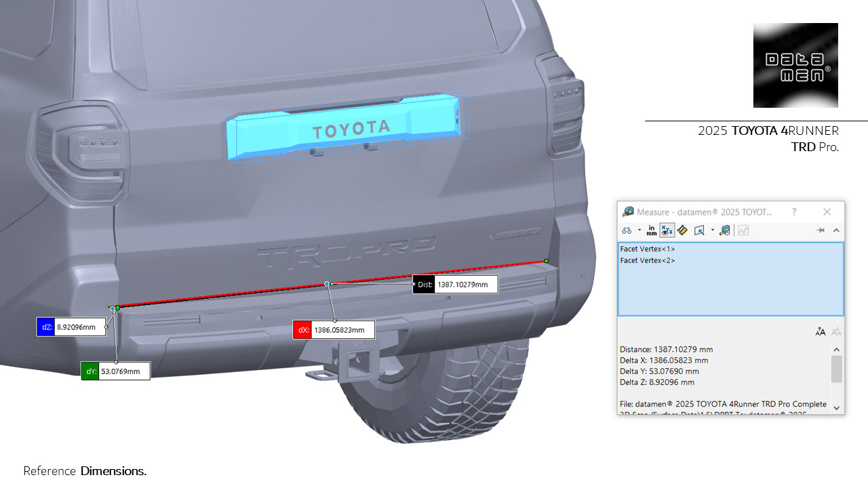Click the 'File: datamen® 2025 TOYOTA 4Runner' line

pos(724,404)
